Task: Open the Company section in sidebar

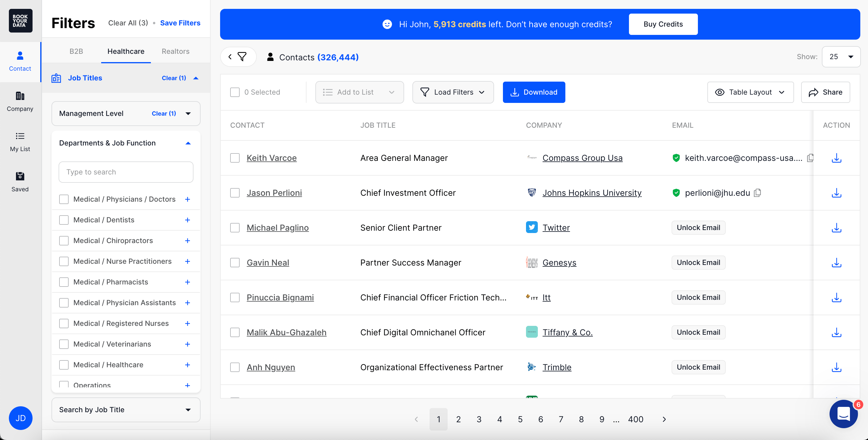Action: (x=20, y=101)
